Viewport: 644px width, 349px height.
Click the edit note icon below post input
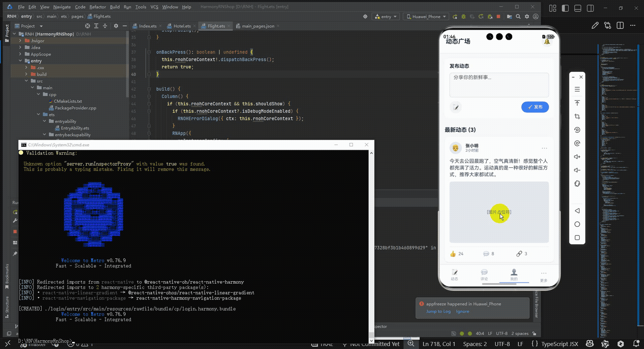coord(456,107)
